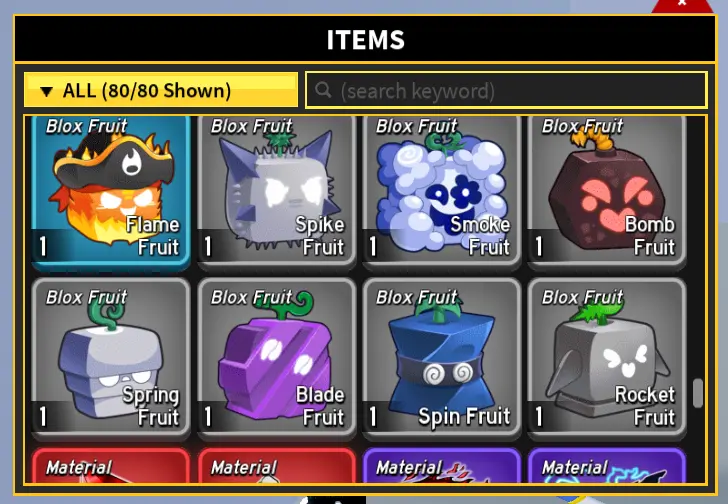Click the inventory scrollbar handle

pyautogui.click(x=697, y=393)
